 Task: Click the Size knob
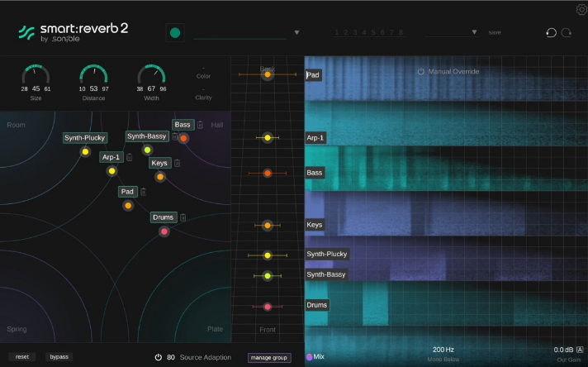(x=36, y=74)
